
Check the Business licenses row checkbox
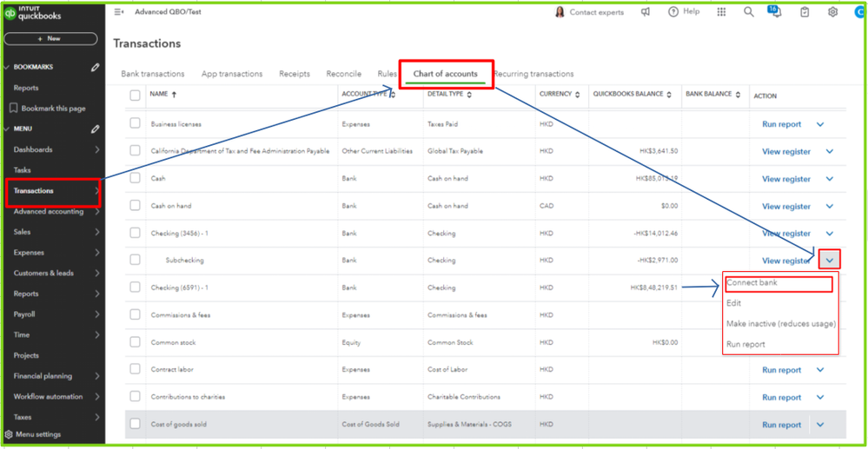pyautogui.click(x=135, y=123)
